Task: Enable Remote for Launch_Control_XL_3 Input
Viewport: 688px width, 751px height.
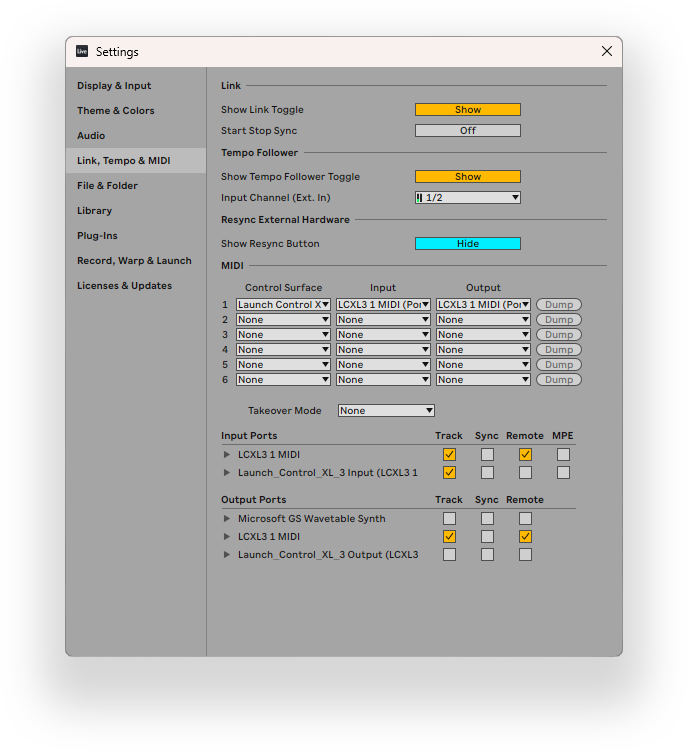Action: [525, 473]
